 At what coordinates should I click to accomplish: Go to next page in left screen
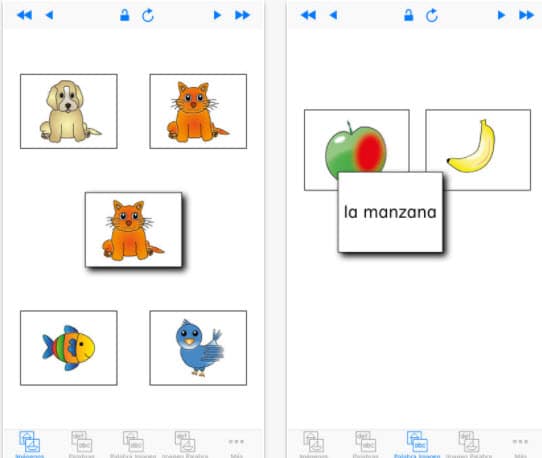tap(217, 15)
